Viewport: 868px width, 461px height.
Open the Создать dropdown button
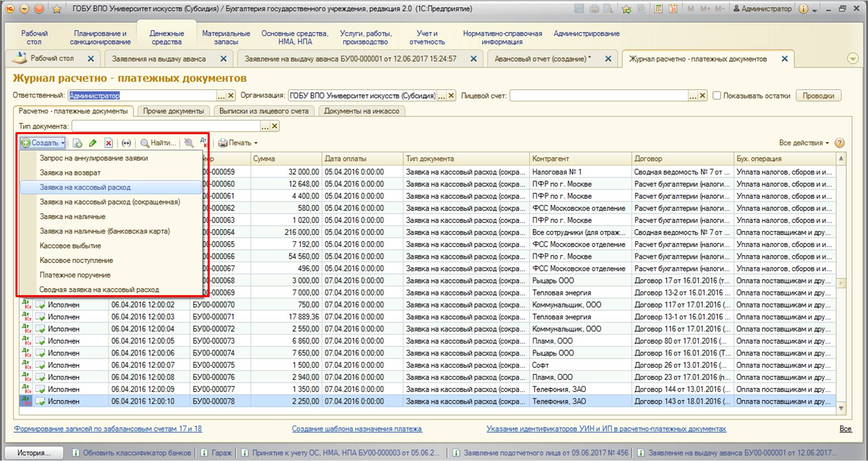(x=43, y=143)
